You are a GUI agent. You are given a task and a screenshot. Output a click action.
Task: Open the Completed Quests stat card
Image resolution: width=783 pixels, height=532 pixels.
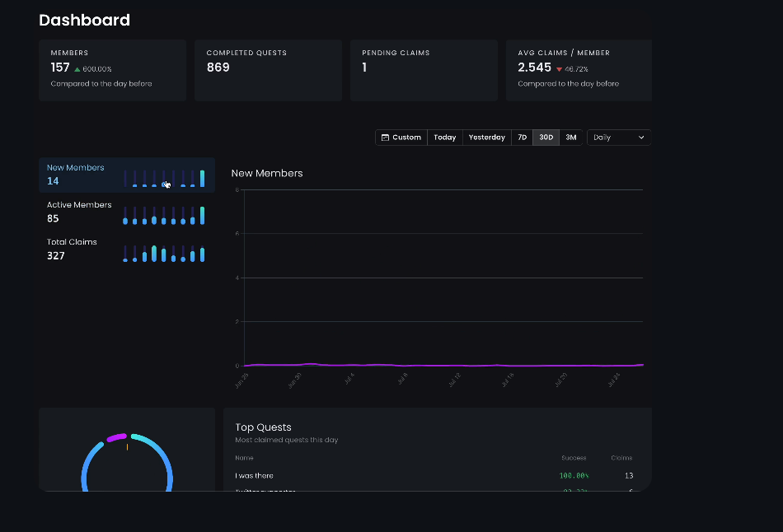click(x=268, y=70)
